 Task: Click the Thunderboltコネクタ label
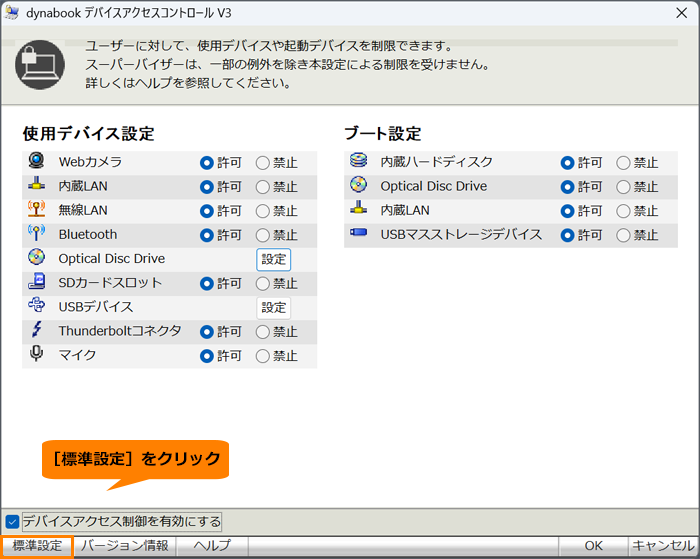(120, 331)
